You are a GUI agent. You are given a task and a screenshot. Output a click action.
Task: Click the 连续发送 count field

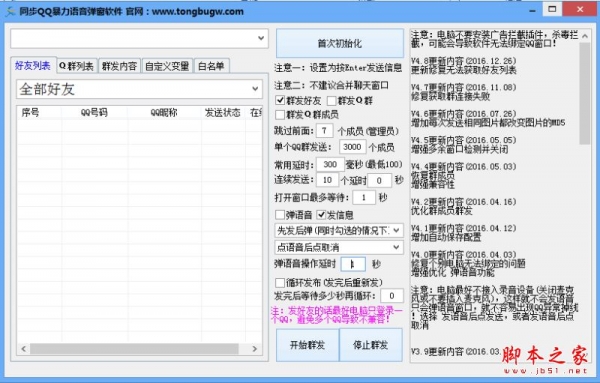pyautogui.click(x=328, y=180)
